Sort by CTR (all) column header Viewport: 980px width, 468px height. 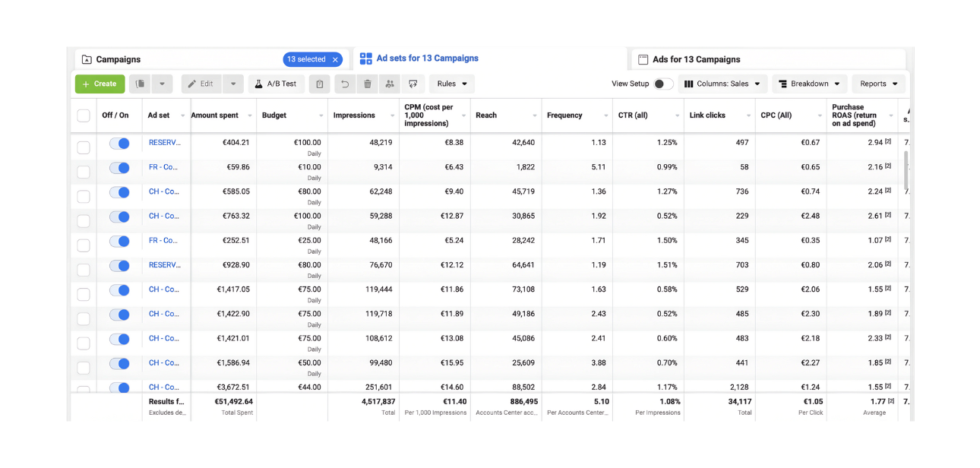point(633,115)
